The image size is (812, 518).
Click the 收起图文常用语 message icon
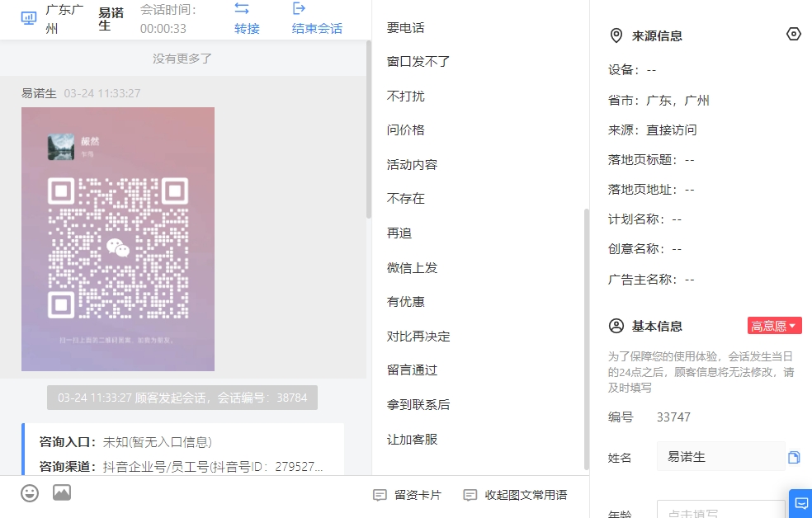[x=470, y=495]
